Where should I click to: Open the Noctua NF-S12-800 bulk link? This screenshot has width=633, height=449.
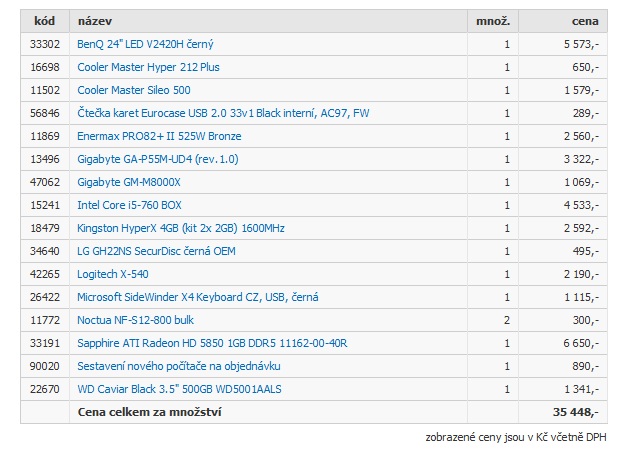point(135,320)
